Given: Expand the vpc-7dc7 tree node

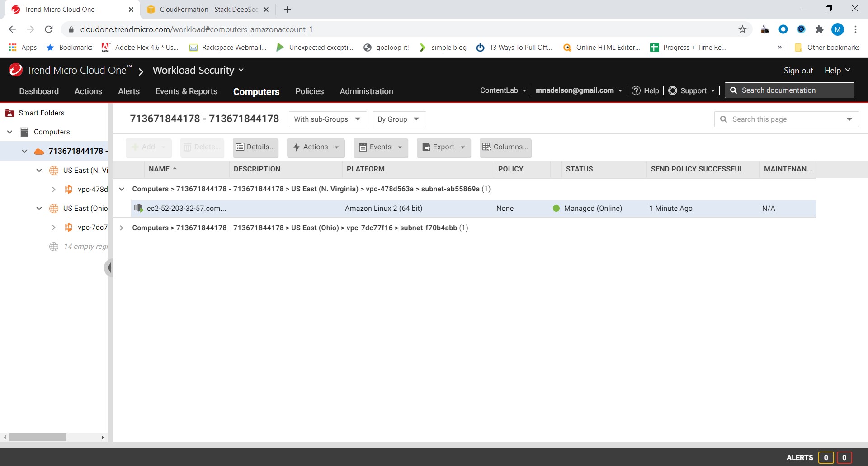Looking at the screenshot, I should point(54,228).
